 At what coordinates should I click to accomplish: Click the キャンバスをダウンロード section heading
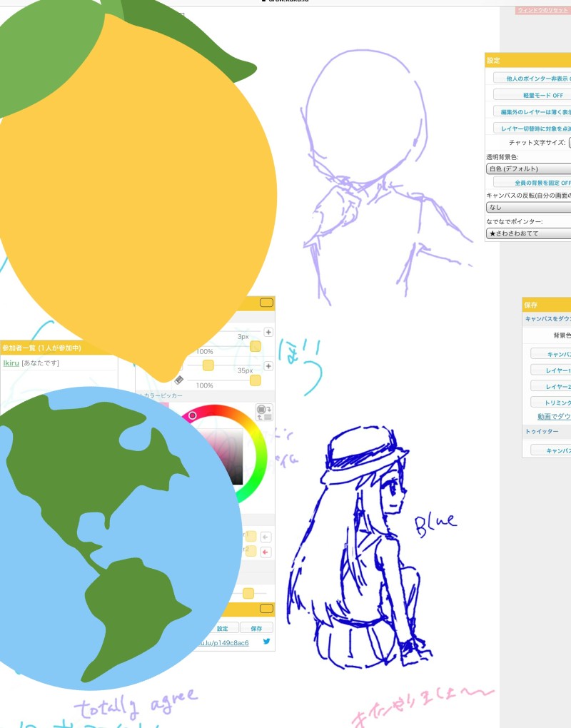tap(547, 318)
